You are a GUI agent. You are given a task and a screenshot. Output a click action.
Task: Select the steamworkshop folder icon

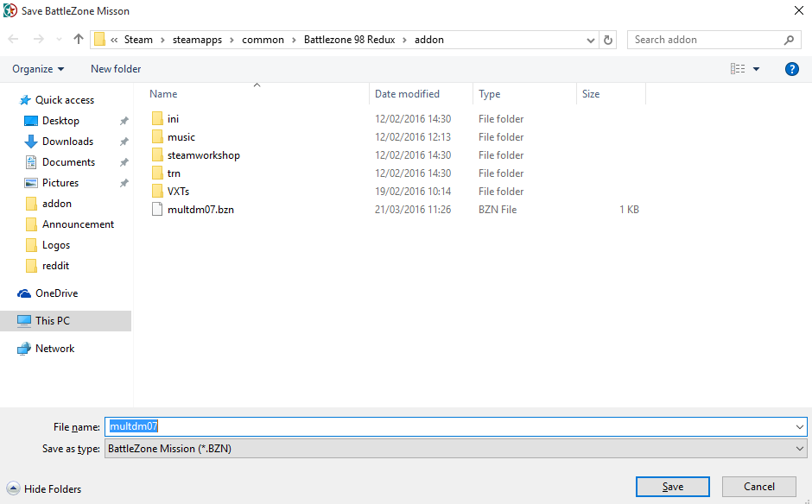pos(157,154)
